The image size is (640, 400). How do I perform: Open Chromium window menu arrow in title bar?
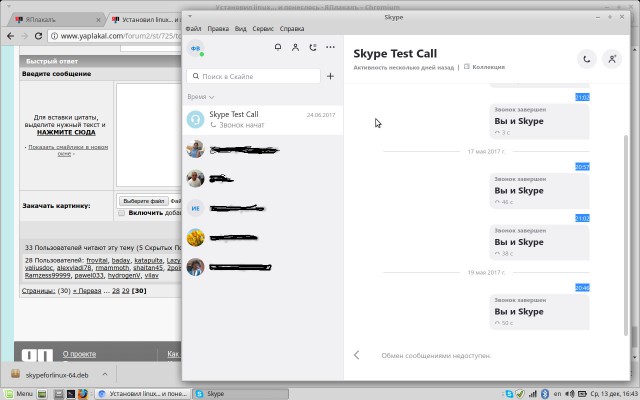coord(9,7)
